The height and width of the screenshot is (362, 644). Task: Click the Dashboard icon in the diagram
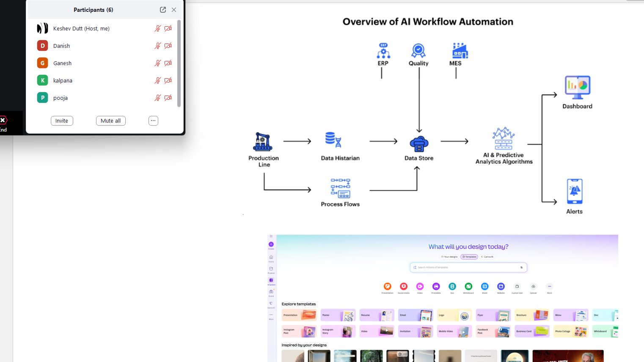pyautogui.click(x=577, y=88)
